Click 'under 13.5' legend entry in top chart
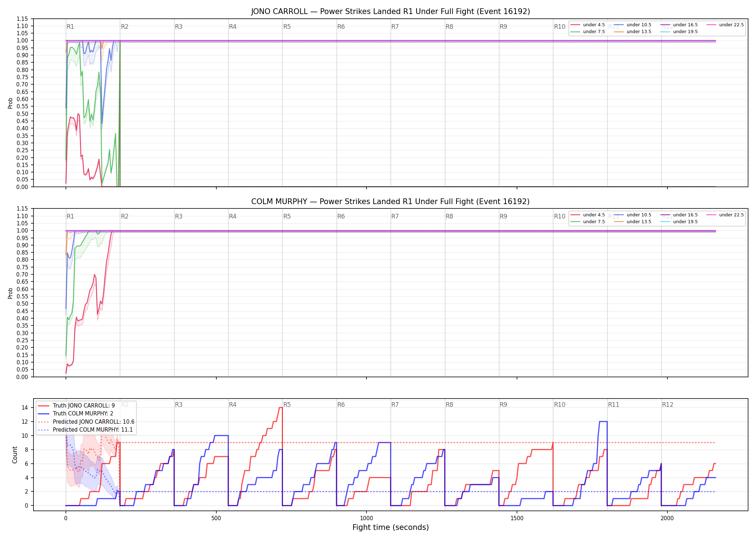The width and height of the screenshot is (756, 540). pos(633,32)
